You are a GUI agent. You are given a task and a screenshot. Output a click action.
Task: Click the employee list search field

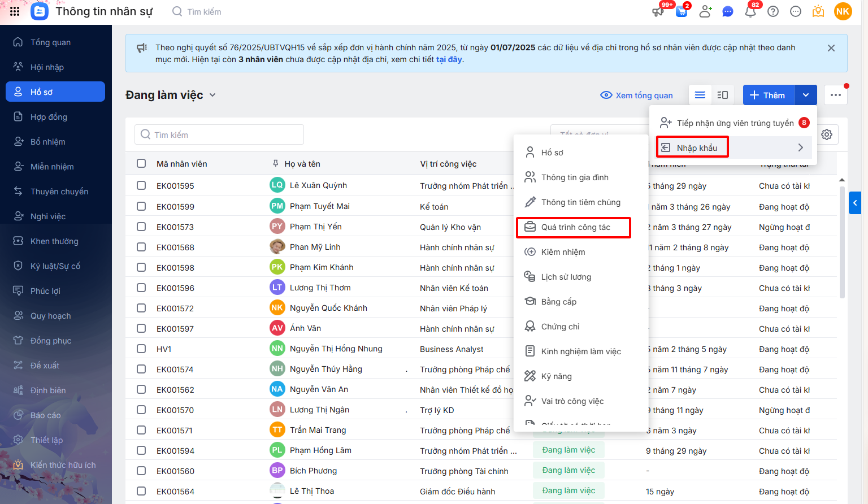[219, 134]
